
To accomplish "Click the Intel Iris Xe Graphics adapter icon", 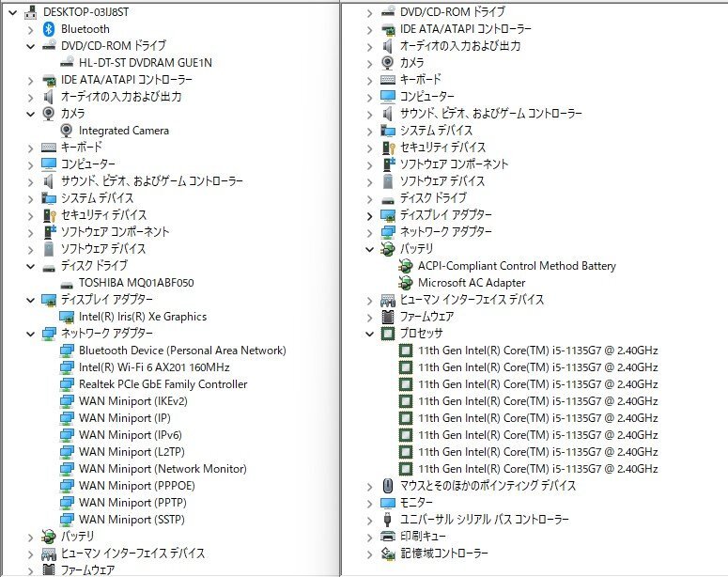I will tap(67, 317).
